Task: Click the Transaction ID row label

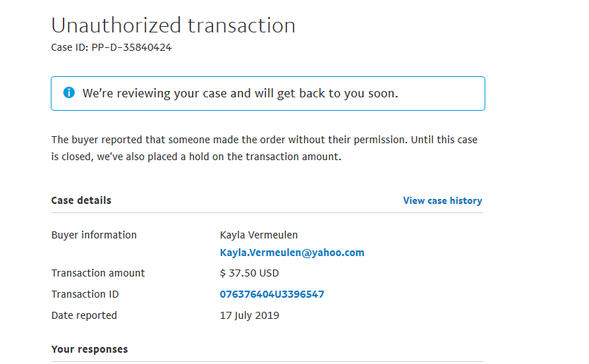Action: (x=84, y=294)
